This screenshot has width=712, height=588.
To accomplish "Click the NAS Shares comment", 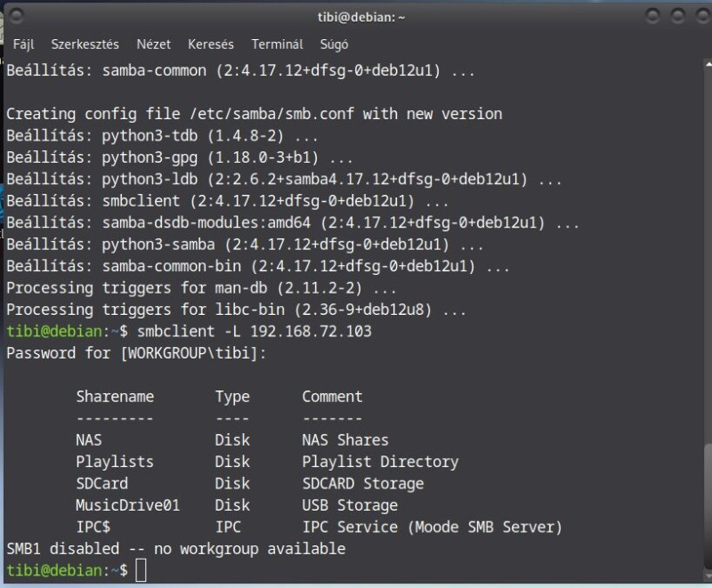I will [345, 440].
